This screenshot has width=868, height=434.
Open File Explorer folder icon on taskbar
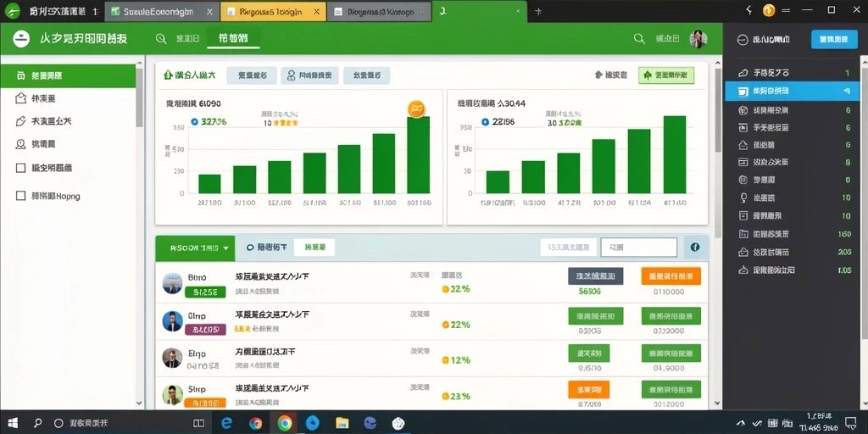click(x=342, y=424)
